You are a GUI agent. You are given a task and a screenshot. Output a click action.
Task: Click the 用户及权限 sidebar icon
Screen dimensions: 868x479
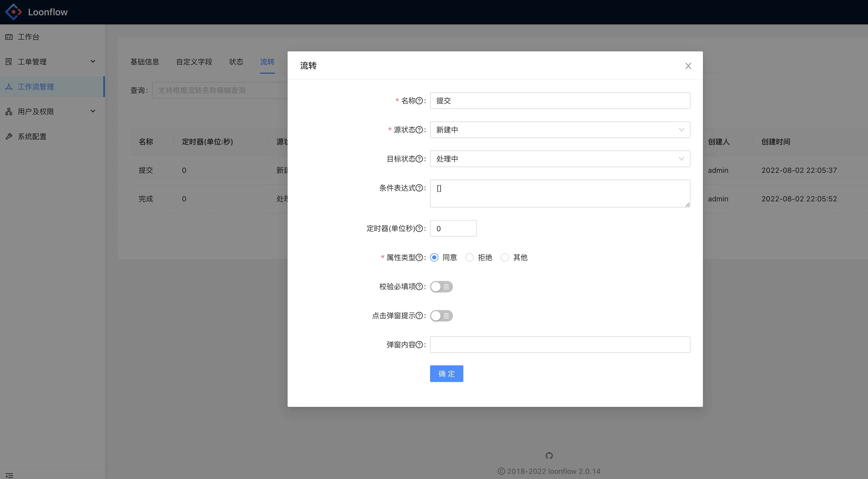point(9,112)
